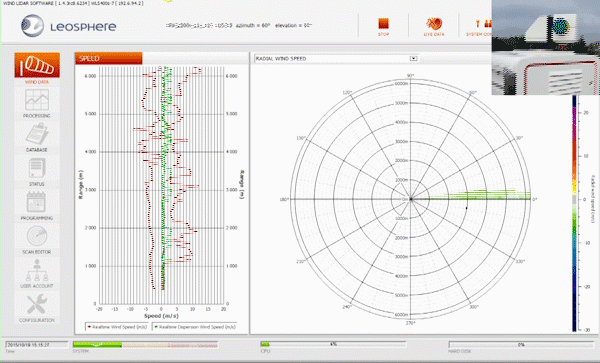Click the lidar camera video thumbnail
600x363 pixels.
546,47
